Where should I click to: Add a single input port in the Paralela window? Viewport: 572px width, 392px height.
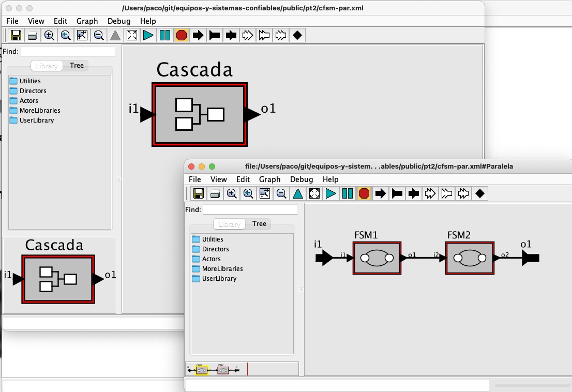[381, 193]
